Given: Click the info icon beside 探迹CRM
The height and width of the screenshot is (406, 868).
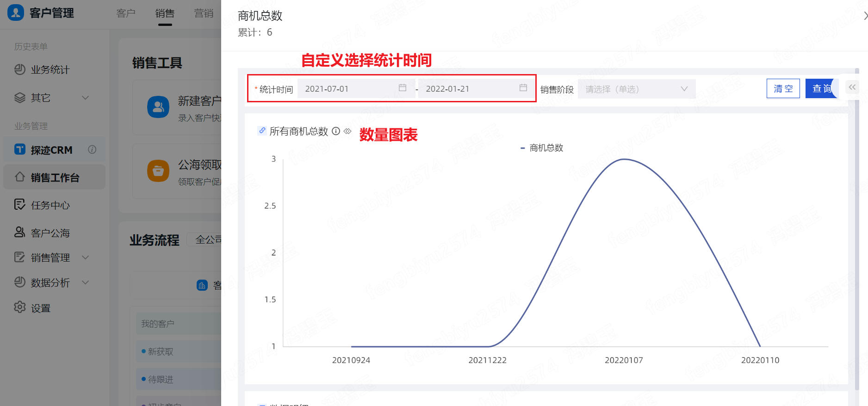Looking at the screenshot, I should coord(92,150).
